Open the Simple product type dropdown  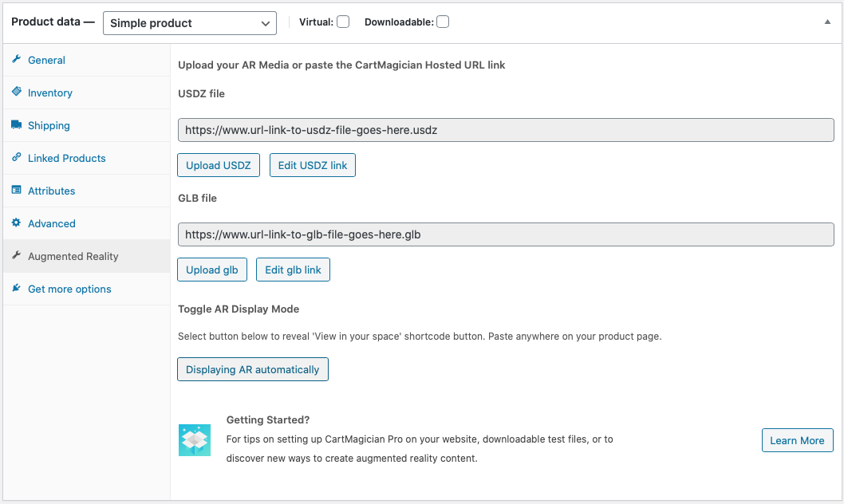[190, 23]
